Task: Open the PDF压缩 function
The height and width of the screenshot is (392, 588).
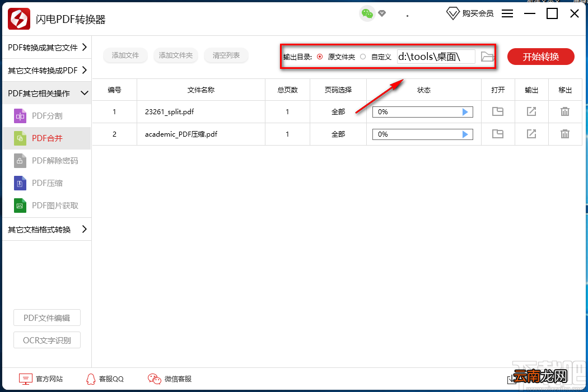Action: coord(47,183)
